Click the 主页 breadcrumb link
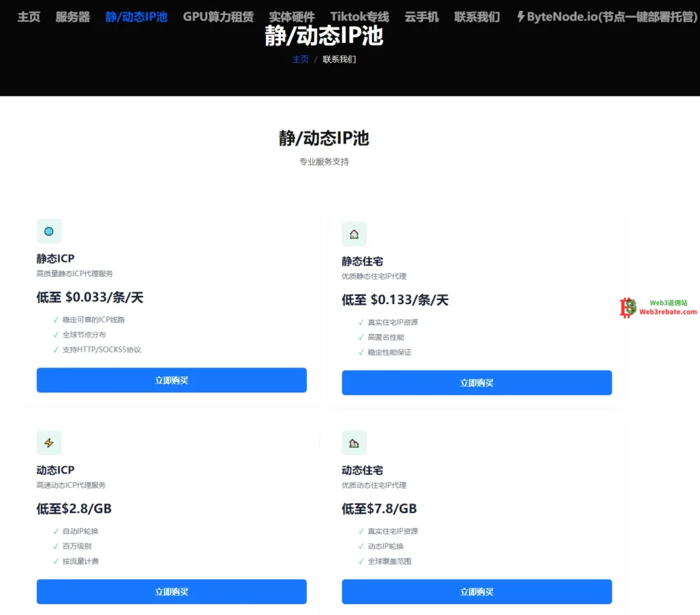Viewport: 700px width, 615px height. point(301,59)
